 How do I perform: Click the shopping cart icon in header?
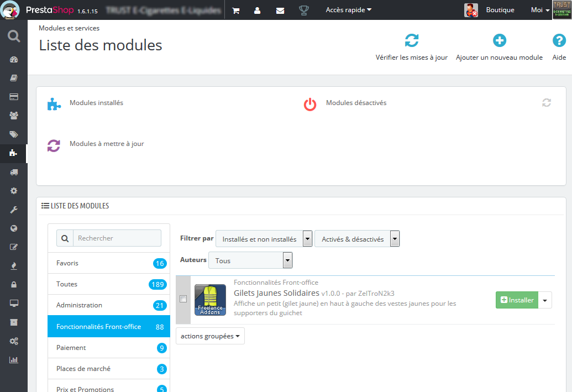(x=235, y=10)
